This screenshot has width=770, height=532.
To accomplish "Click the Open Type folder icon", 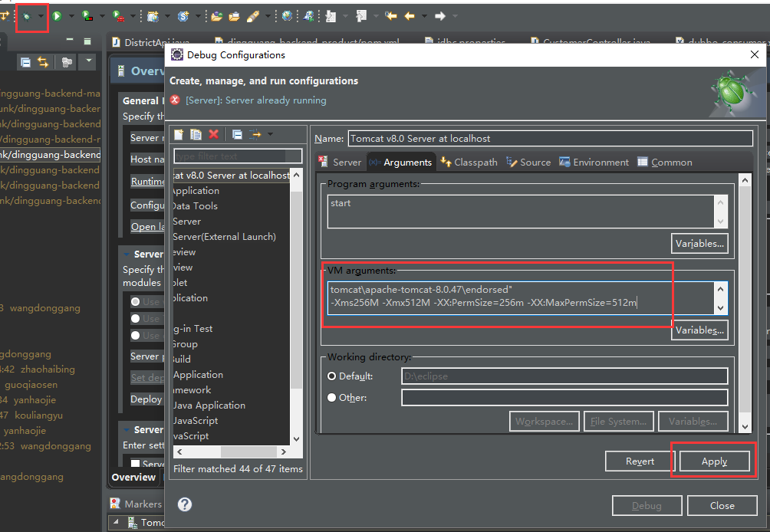I will 216,17.
